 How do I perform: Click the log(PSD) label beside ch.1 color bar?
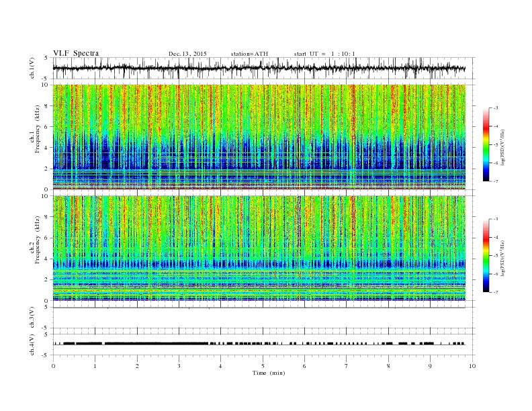(502, 147)
